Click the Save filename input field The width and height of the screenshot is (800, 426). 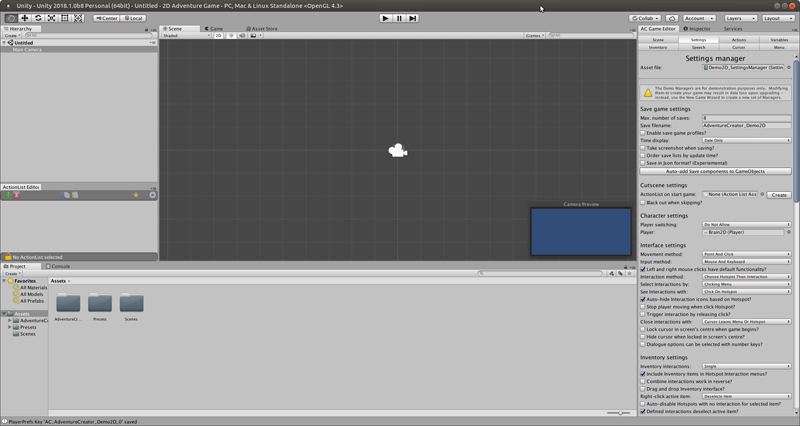tap(746, 125)
